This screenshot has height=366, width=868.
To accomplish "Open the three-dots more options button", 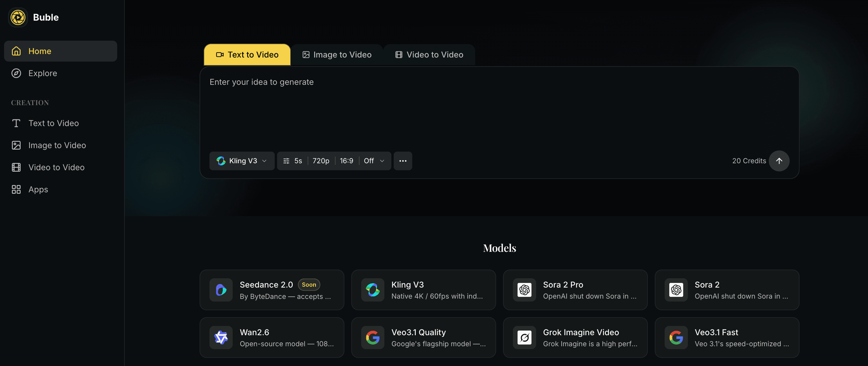I will pyautogui.click(x=403, y=161).
